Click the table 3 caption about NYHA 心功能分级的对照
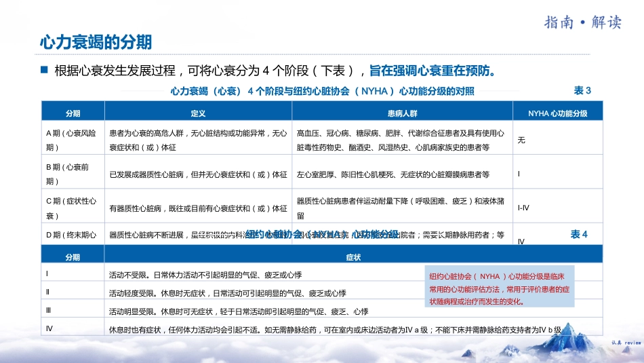Screen dimensions: 644x363 [323, 92]
